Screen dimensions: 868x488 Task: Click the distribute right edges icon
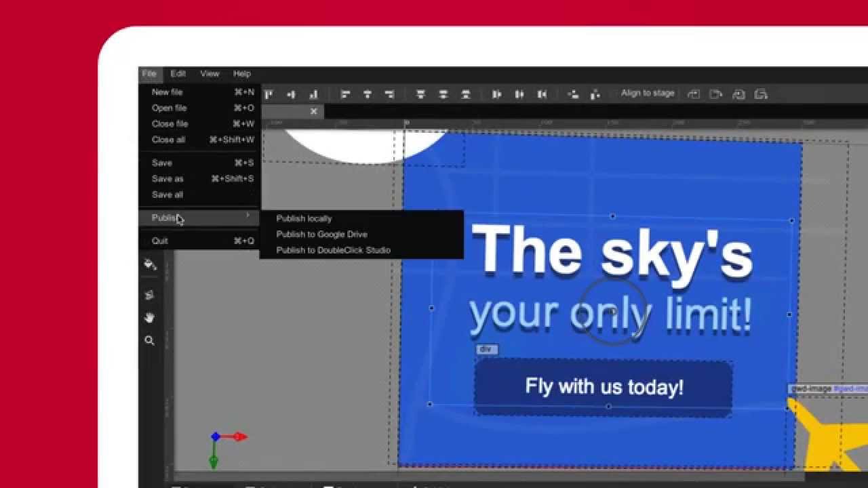[x=542, y=94]
